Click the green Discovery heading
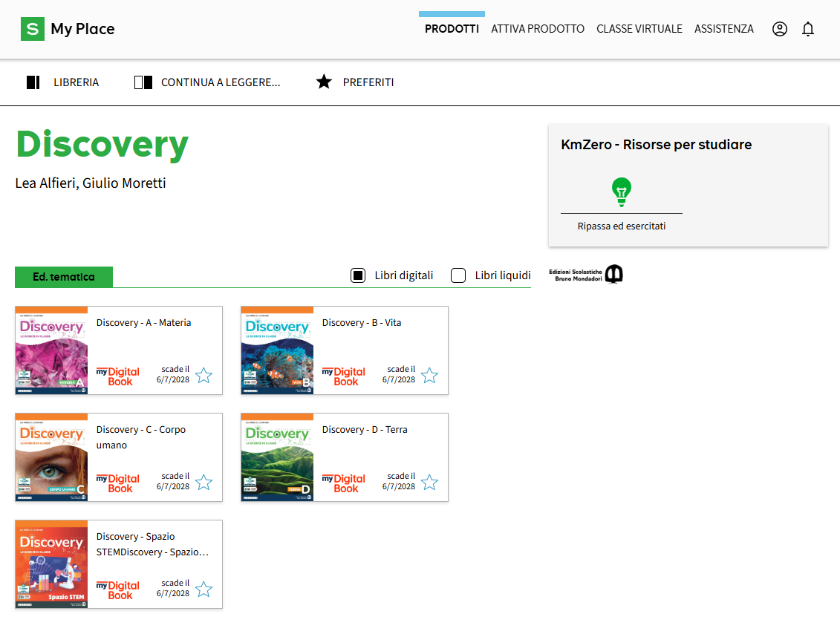Image resolution: width=840 pixels, height=637 pixels. click(x=102, y=145)
